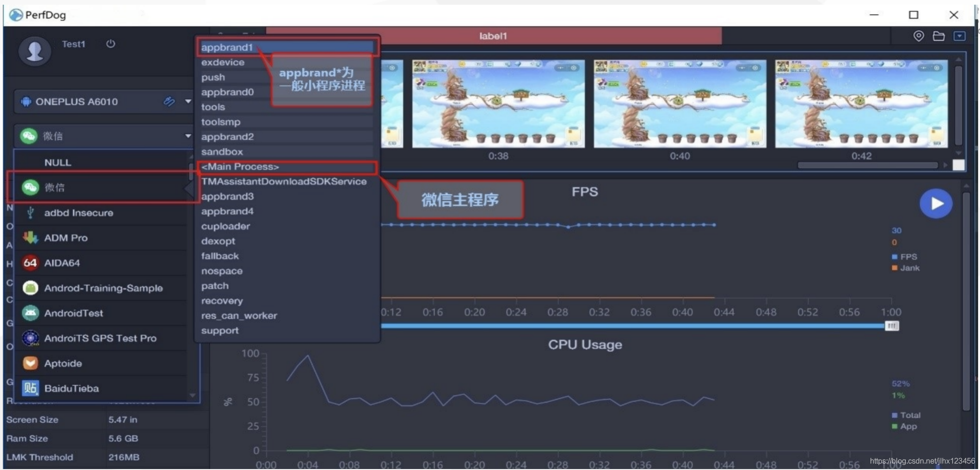Click the user avatar icon
This screenshot has width=980, height=470.
[x=34, y=51]
